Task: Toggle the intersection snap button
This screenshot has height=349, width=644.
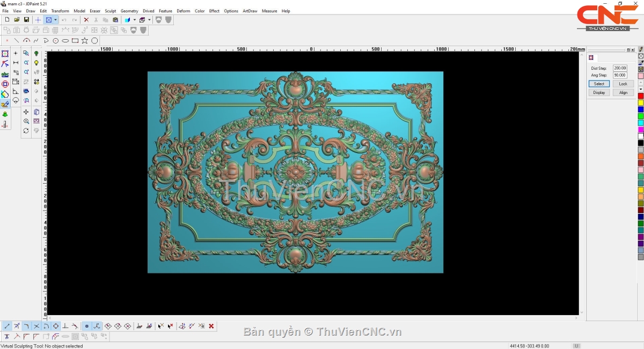Action: coord(36,326)
